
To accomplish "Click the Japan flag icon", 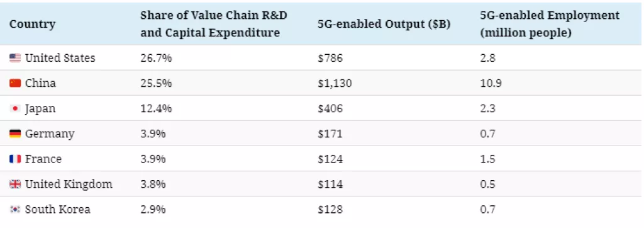I will coord(15,109).
